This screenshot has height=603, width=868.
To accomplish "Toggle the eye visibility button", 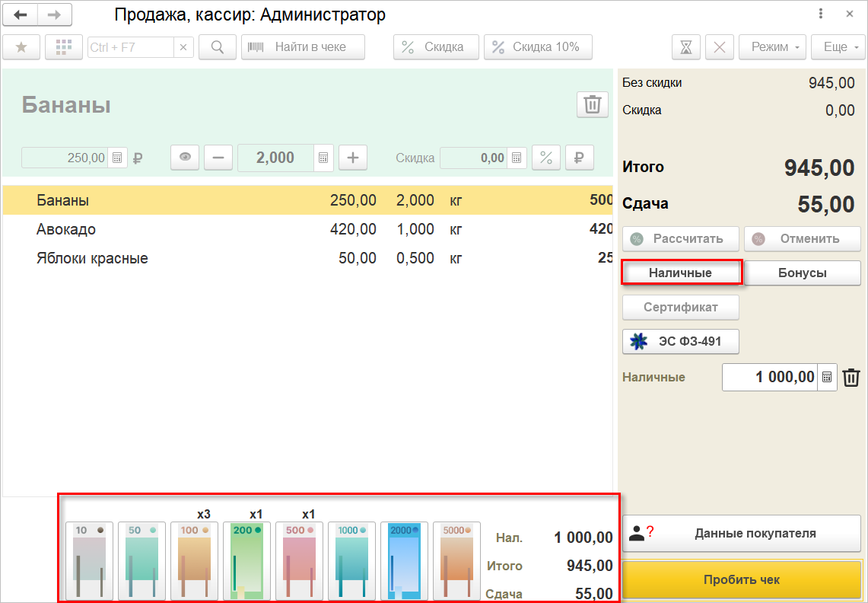I will [185, 158].
